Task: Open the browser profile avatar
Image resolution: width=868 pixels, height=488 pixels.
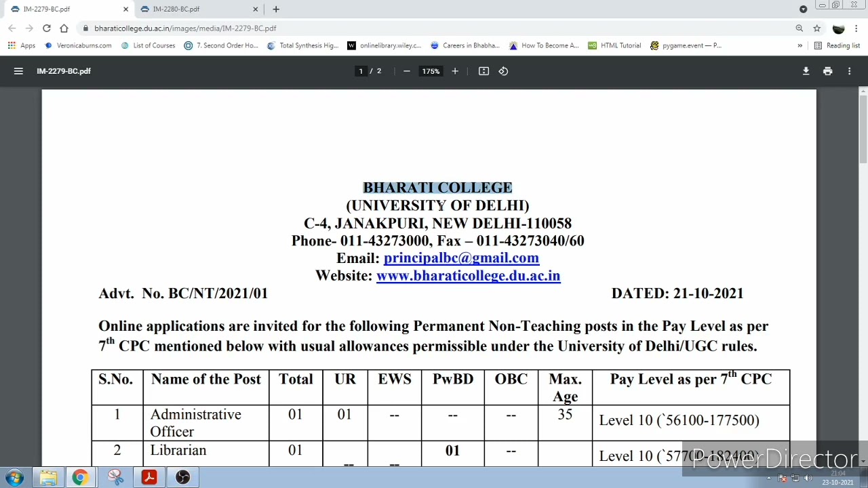Action: [x=839, y=28]
